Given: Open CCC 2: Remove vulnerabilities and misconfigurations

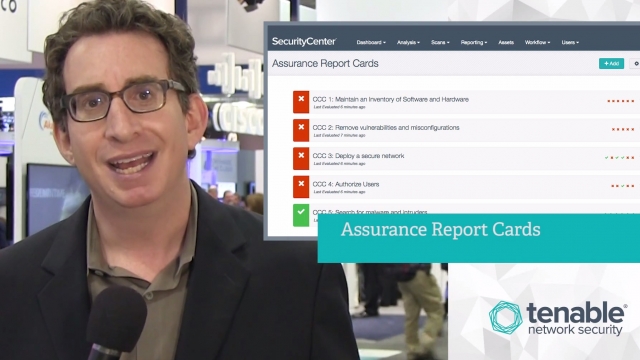Looking at the screenshot, I should [386, 127].
